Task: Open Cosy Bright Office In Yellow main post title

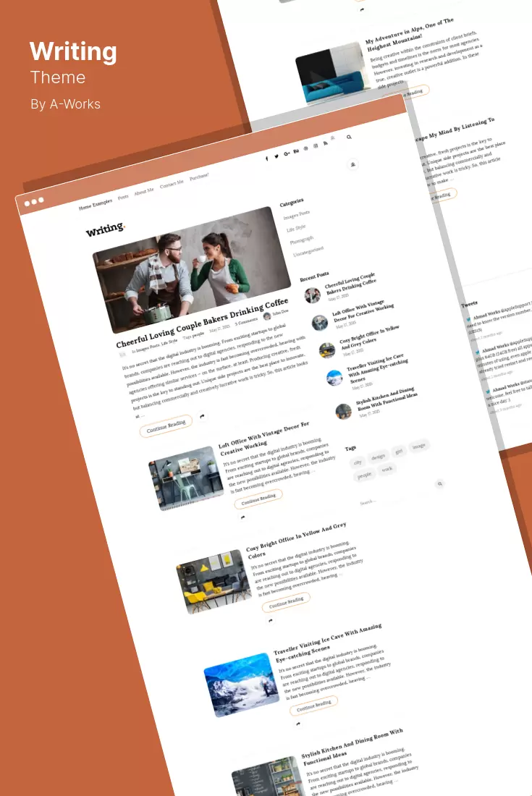Action: 297,541
